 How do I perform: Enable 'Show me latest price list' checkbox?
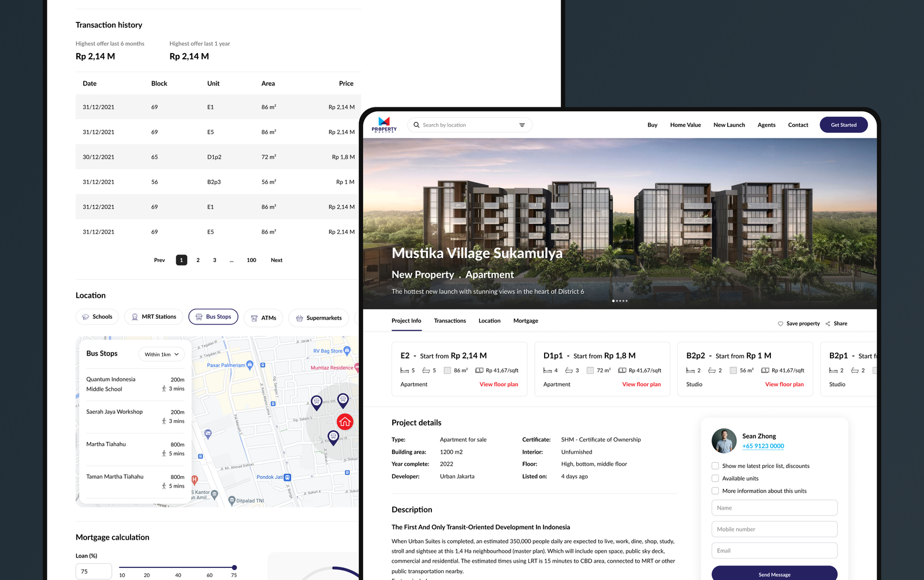[716, 466]
